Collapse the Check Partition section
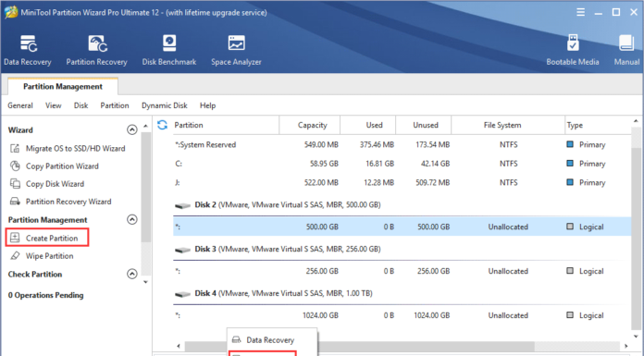Screen dimensions: 644x356 (131, 274)
